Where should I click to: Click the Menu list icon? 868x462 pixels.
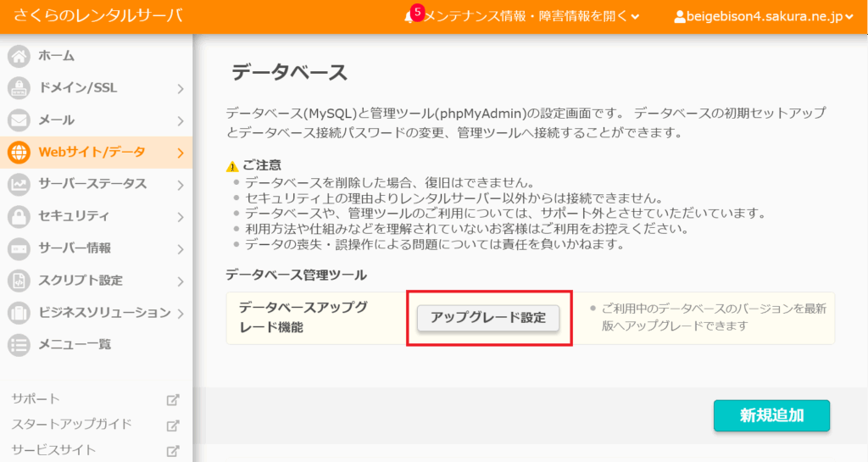pos(19,344)
